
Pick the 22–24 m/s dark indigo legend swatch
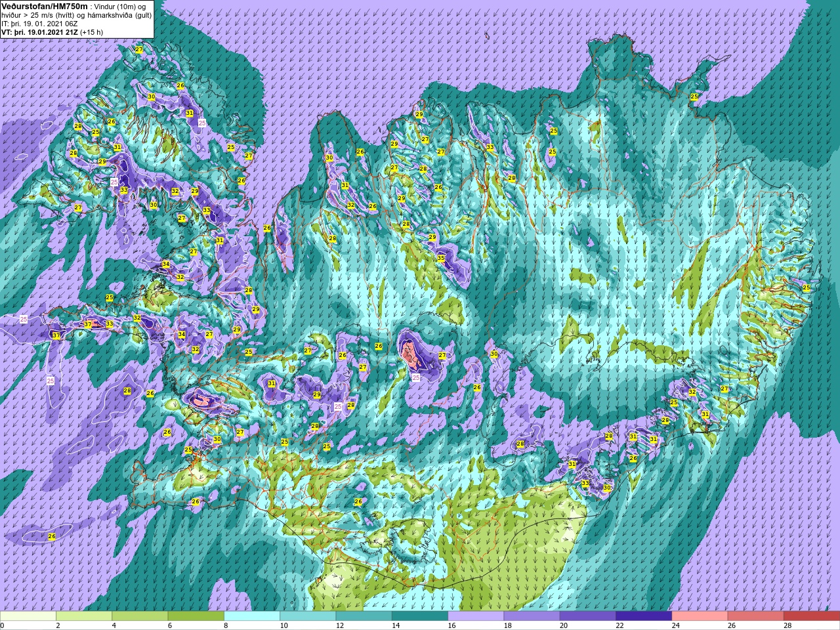coord(644,616)
